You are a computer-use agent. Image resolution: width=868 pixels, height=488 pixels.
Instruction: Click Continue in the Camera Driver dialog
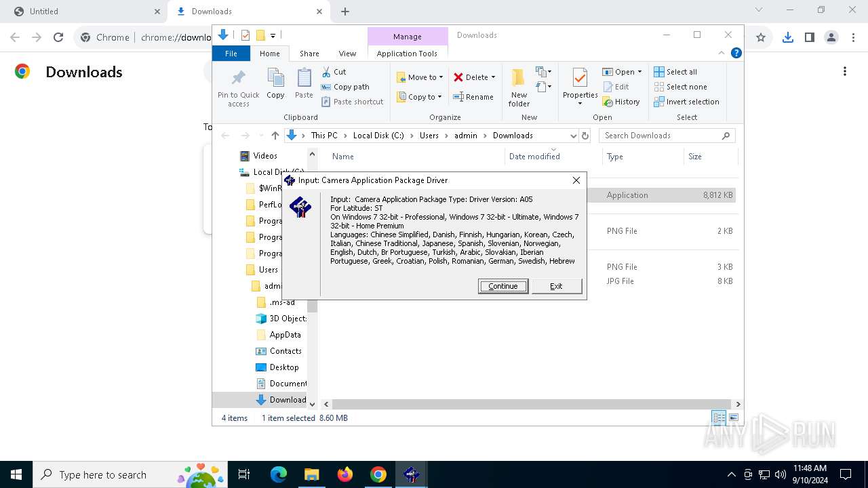[x=502, y=286]
